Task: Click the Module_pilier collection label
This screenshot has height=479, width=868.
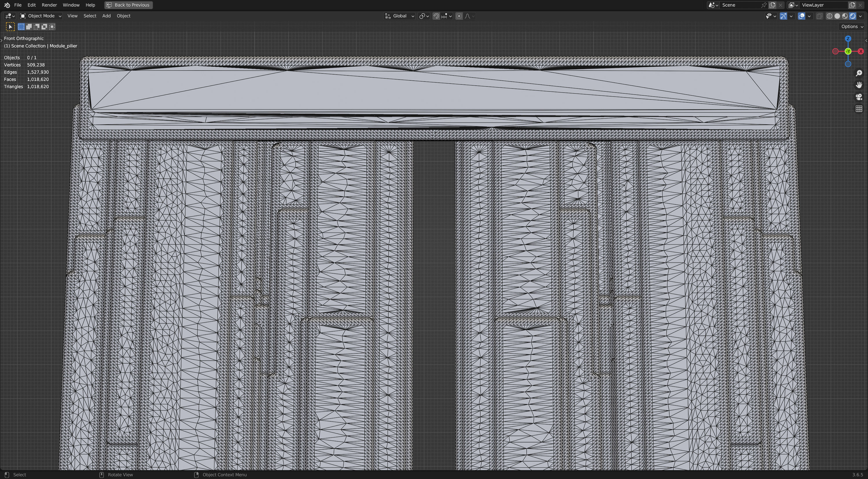Action: (x=63, y=46)
